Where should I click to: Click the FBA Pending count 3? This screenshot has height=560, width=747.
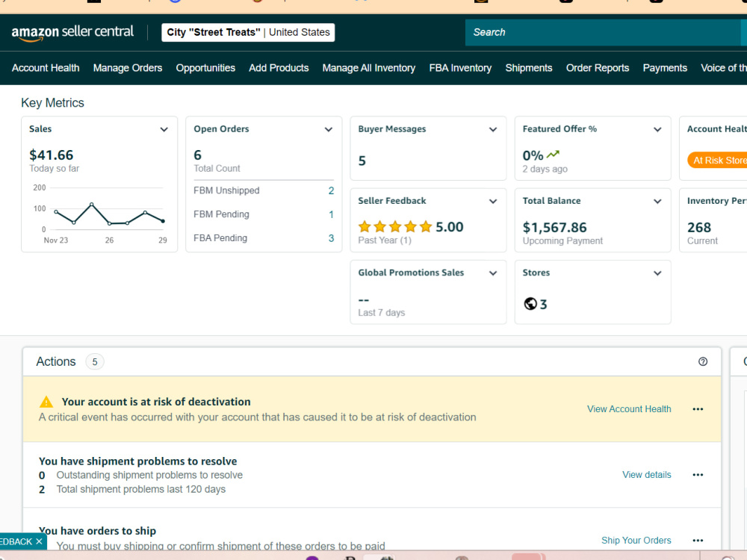331,238
